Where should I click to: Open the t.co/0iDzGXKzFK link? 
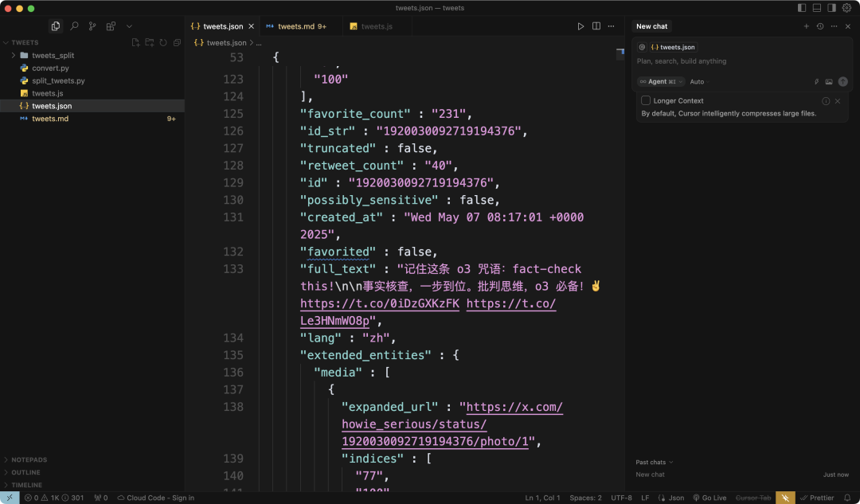click(x=380, y=303)
